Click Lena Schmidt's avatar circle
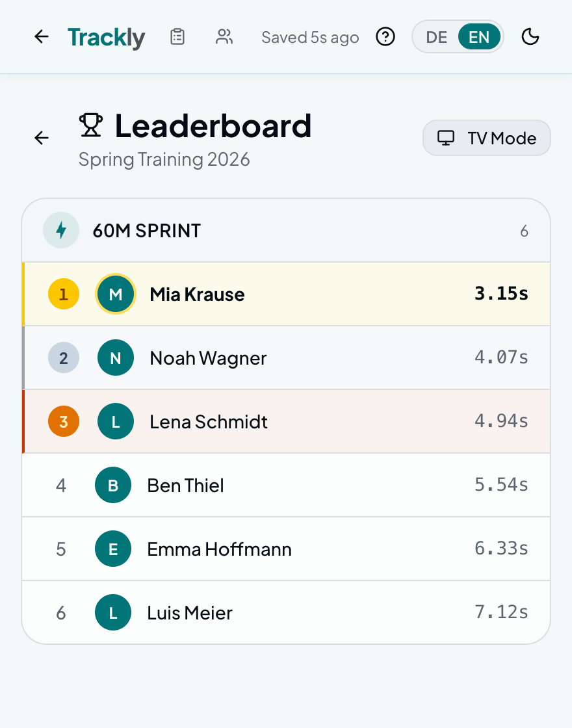Screen dimensions: 572x728 [115, 421]
